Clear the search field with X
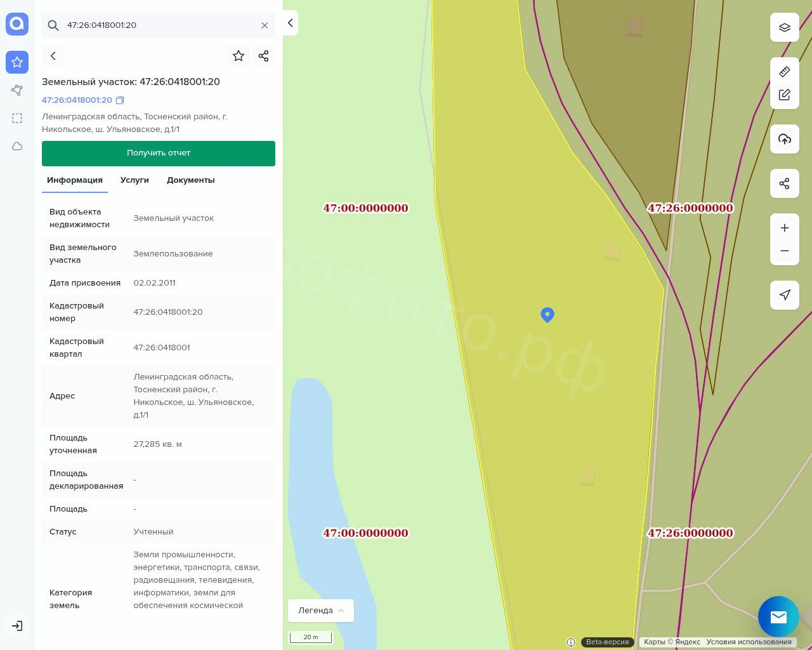Image resolution: width=812 pixels, height=650 pixels. (265, 25)
